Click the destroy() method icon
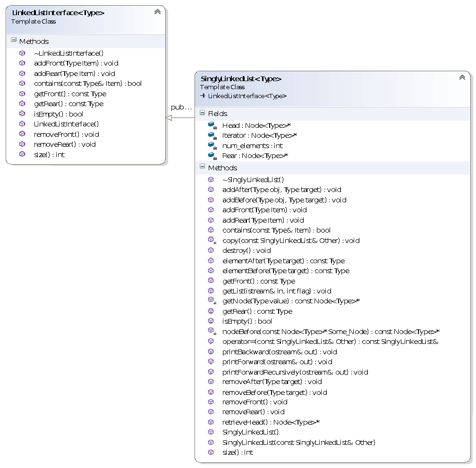 211,250
